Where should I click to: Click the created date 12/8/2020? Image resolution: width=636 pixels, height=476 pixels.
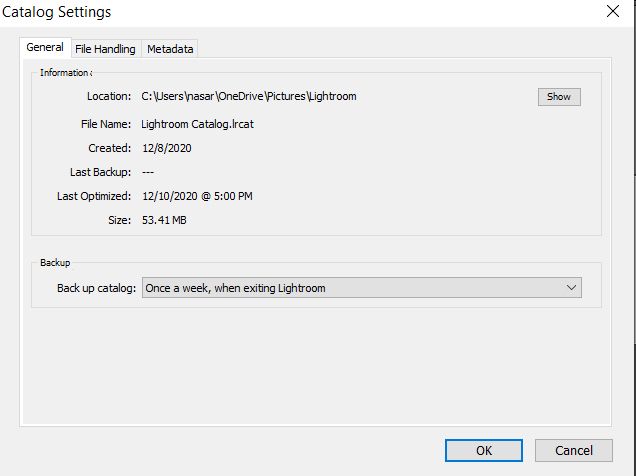point(167,148)
